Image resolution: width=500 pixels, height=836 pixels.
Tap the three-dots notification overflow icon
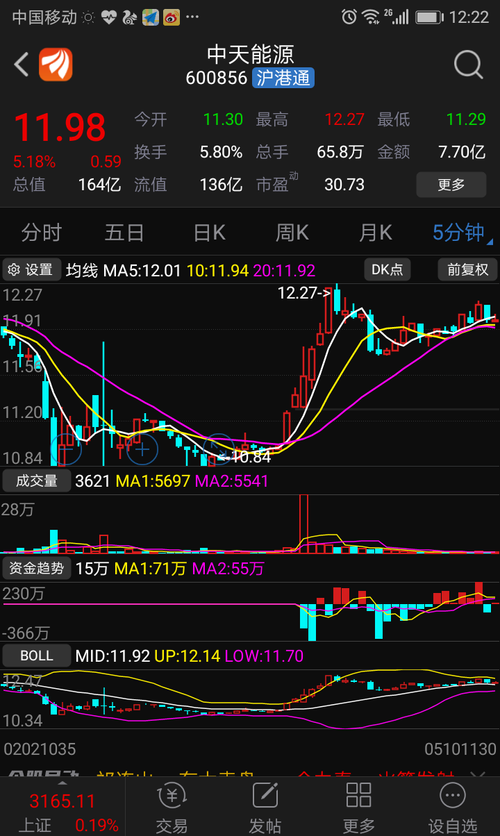coord(192,17)
